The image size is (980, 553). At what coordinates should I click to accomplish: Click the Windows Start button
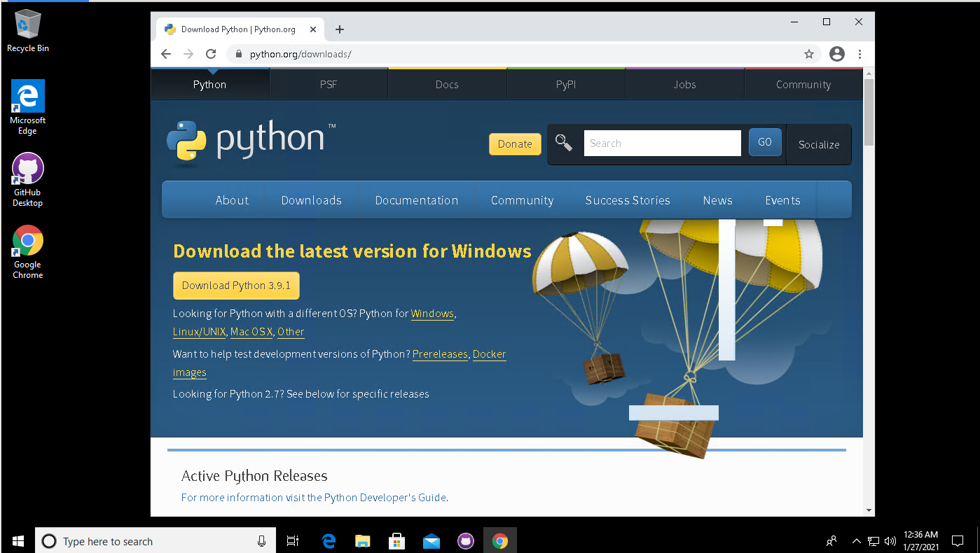pyautogui.click(x=17, y=540)
